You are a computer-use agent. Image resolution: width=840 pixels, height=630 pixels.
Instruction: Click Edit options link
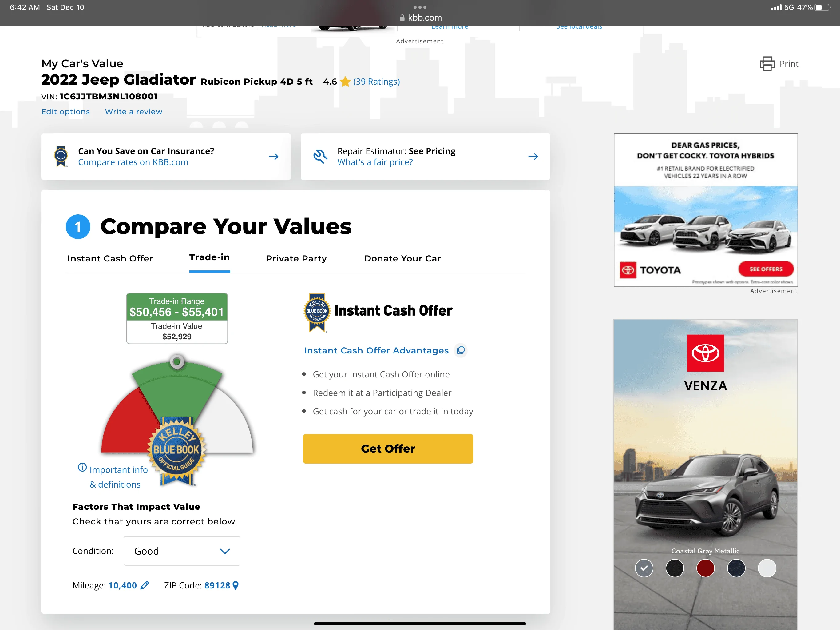click(x=66, y=111)
